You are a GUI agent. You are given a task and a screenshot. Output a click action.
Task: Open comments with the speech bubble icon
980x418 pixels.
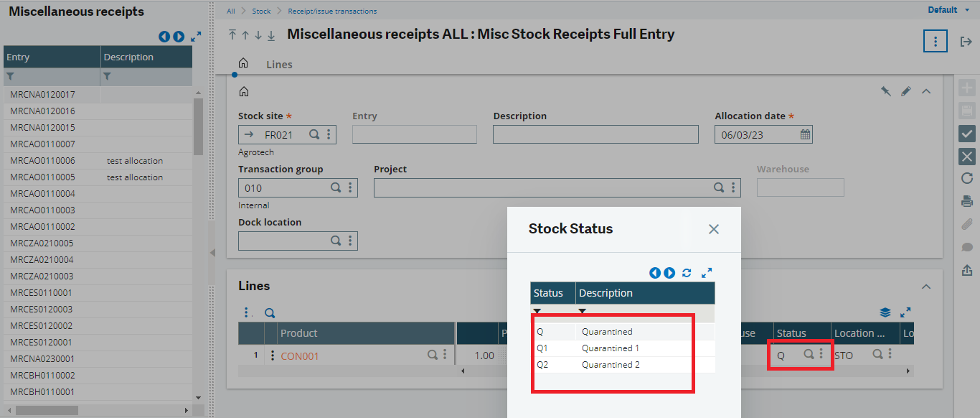click(x=966, y=246)
